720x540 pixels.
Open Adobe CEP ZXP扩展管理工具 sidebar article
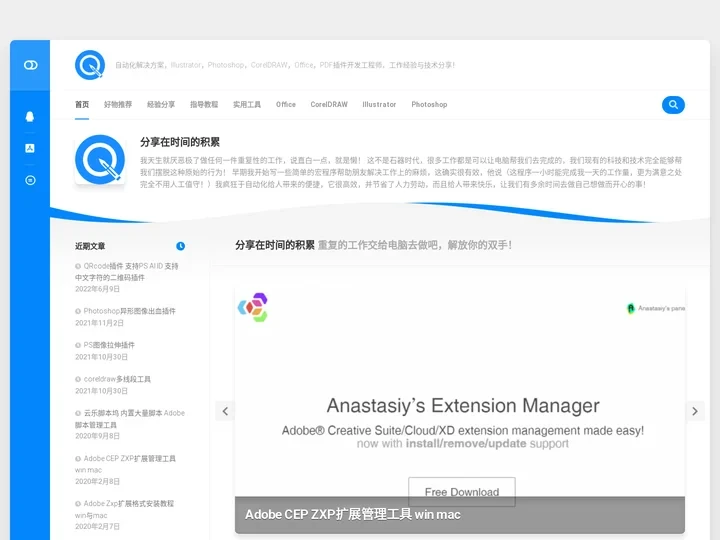click(x=125, y=464)
